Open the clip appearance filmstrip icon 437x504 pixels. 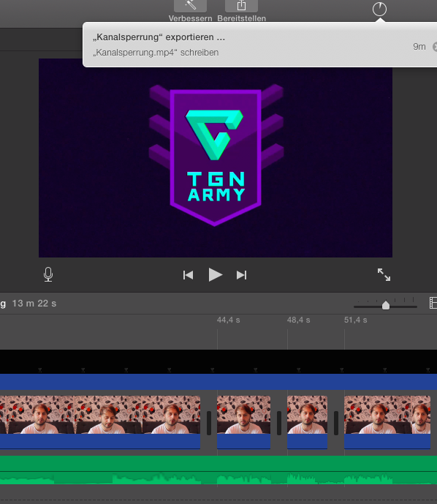click(433, 303)
